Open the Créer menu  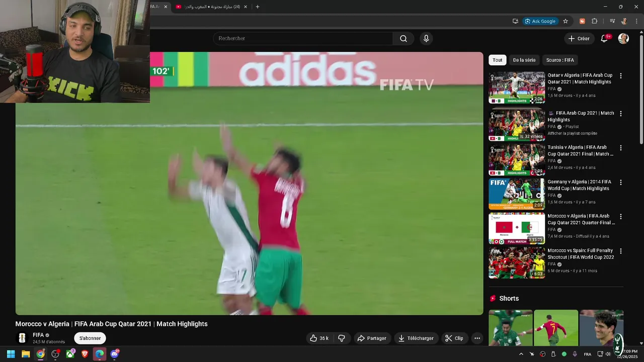pos(579,39)
